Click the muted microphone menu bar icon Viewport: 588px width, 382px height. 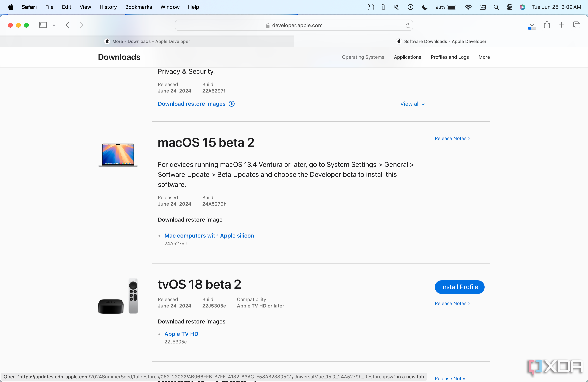coord(397,7)
